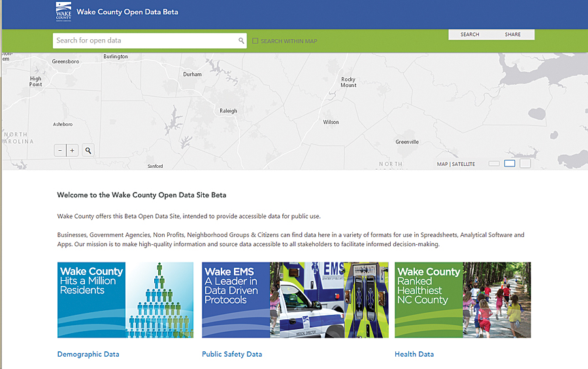
Task: Open the SHARE tab
Action: point(513,35)
